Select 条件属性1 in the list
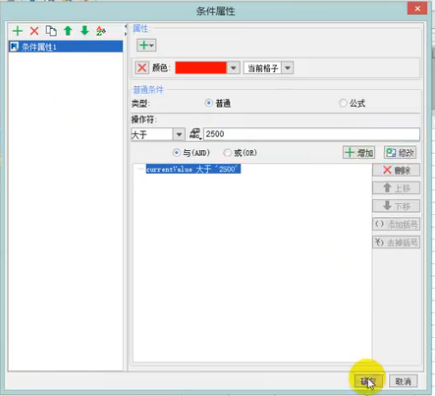 coord(66,47)
